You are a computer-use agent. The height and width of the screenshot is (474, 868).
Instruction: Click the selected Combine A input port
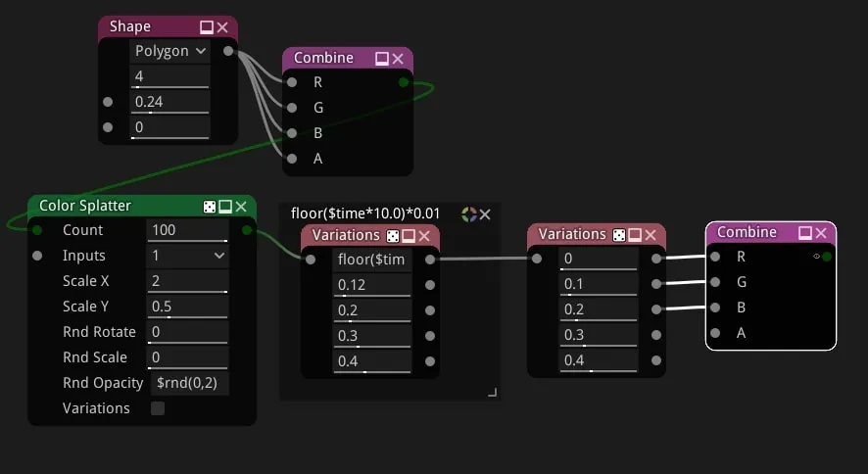click(x=715, y=333)
